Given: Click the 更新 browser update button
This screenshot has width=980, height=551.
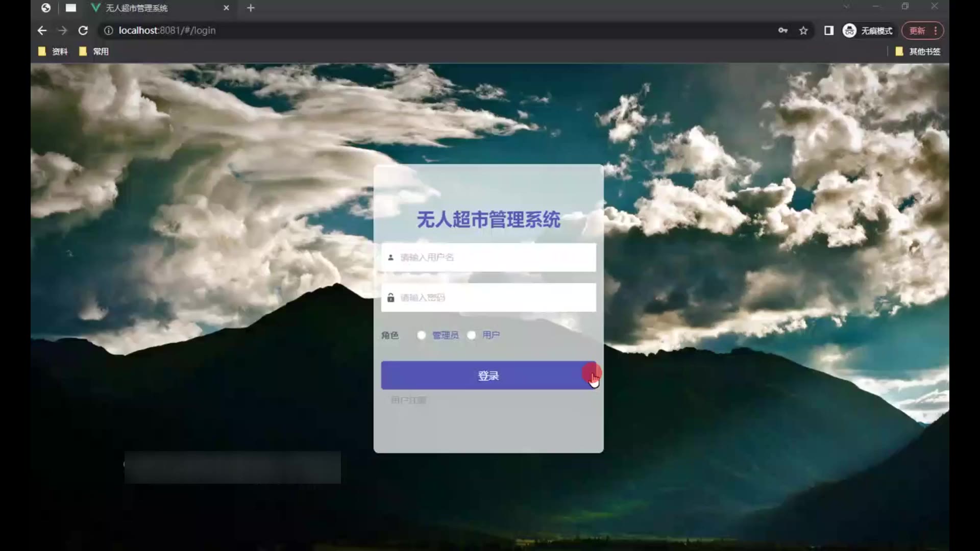Looking at the screenshot, I should click(x=917, y=31).
